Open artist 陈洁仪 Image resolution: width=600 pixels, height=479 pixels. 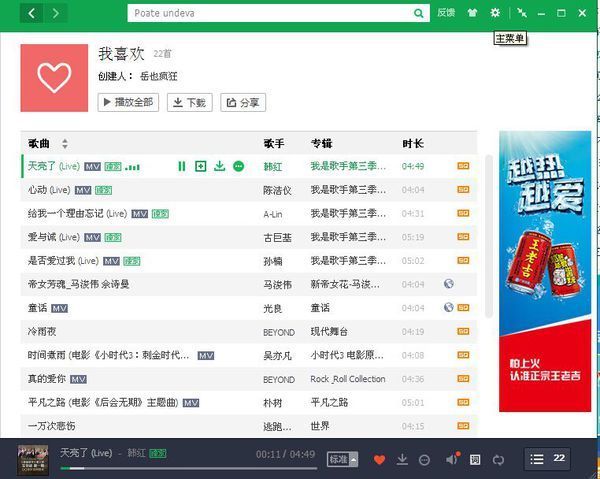coord(277,190)
